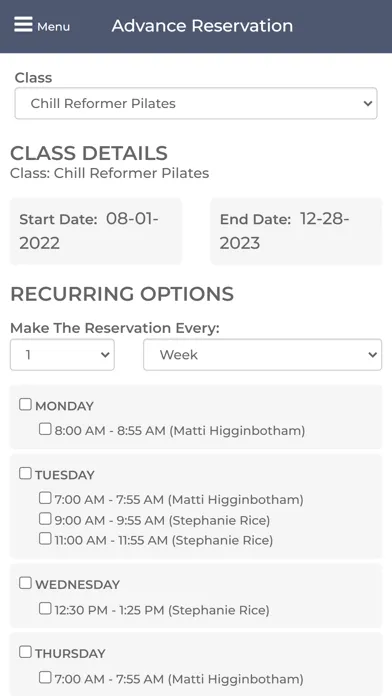Check the THURSDAY checkbox

point(25,652)
